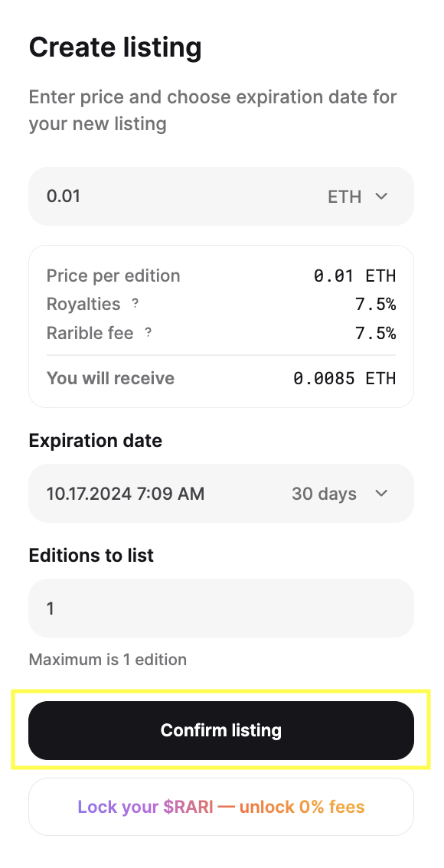Click the chevron next to 30 days
This screenshot has height=868, width=444.
380,494
